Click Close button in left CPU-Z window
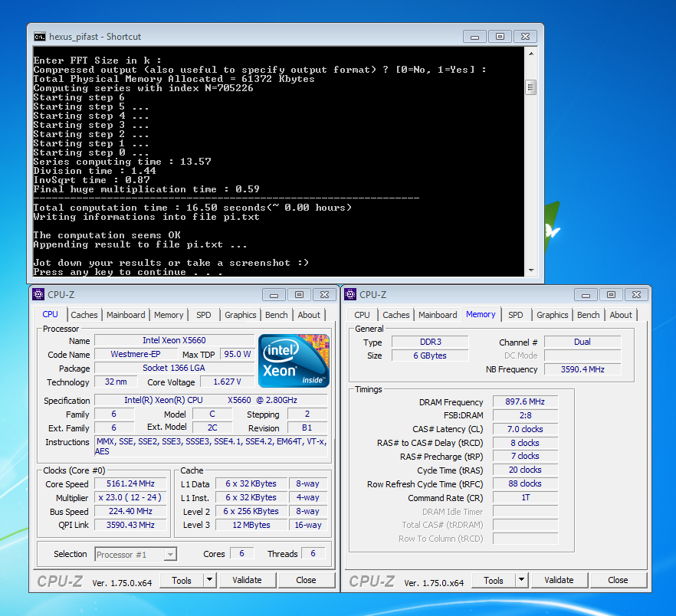This screenshot has height=616, width=676. point(306,580)
